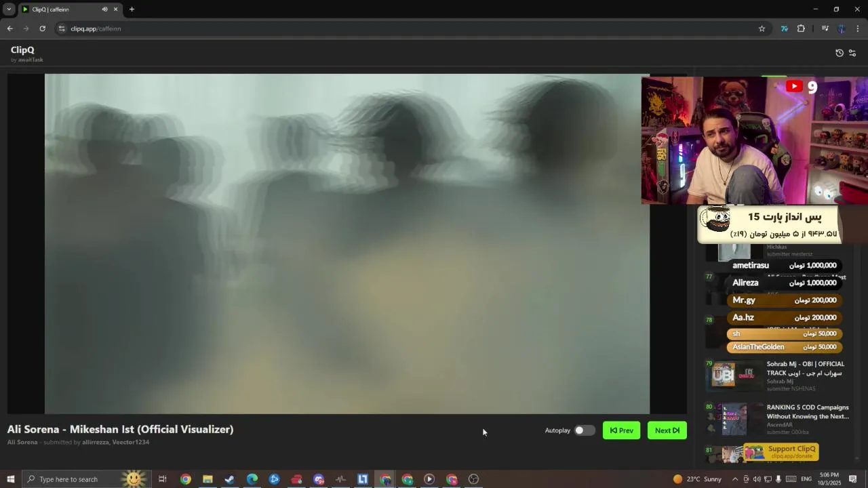Click the clip title Ali Sorena - Mikeshan Ist
Screen dimensions: 868x488
(120, 429)
